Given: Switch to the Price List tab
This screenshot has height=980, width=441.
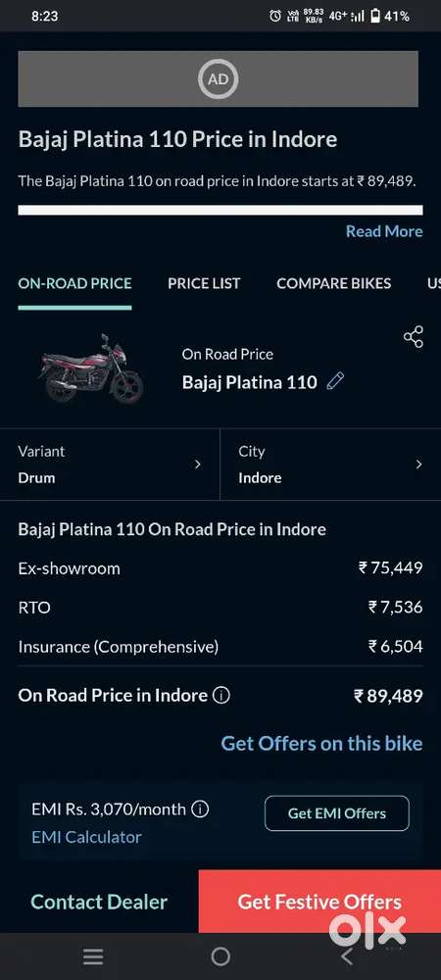Looking at the screenshot, I should (204, 284).
